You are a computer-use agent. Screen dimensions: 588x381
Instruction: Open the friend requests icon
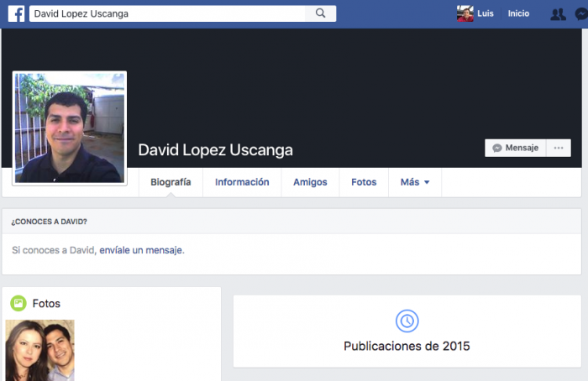pyautogui.click(x=558, y=14)
